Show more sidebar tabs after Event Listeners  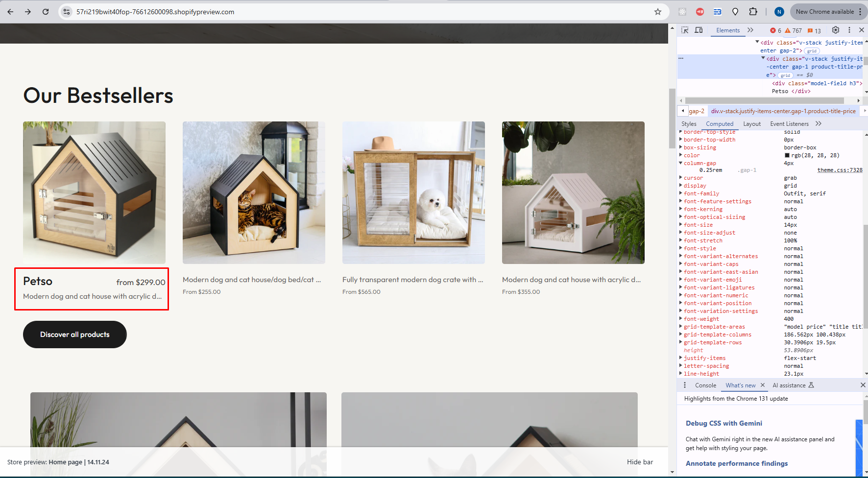819,124
